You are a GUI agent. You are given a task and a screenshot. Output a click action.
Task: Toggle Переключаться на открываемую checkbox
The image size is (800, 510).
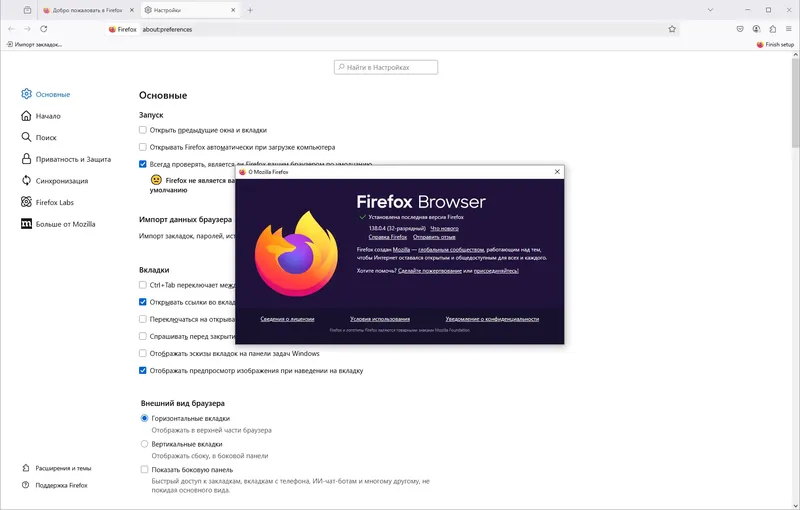[143, 319]
